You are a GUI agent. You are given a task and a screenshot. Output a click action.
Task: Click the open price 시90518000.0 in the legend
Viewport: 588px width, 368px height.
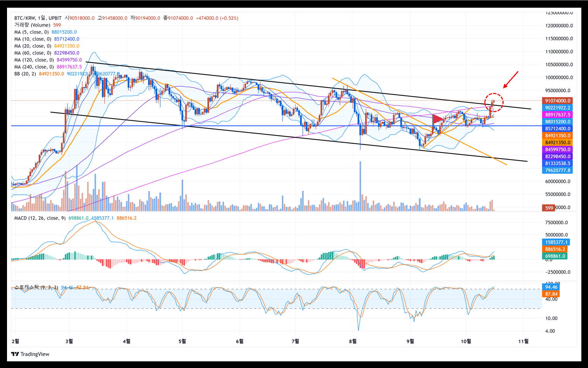click(79, 18)
